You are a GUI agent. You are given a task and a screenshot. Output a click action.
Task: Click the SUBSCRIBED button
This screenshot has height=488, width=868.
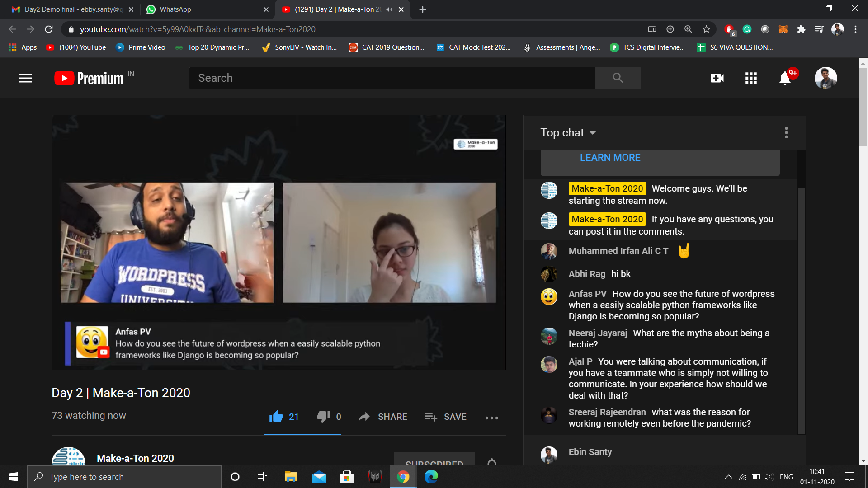[x=434, y=459]
